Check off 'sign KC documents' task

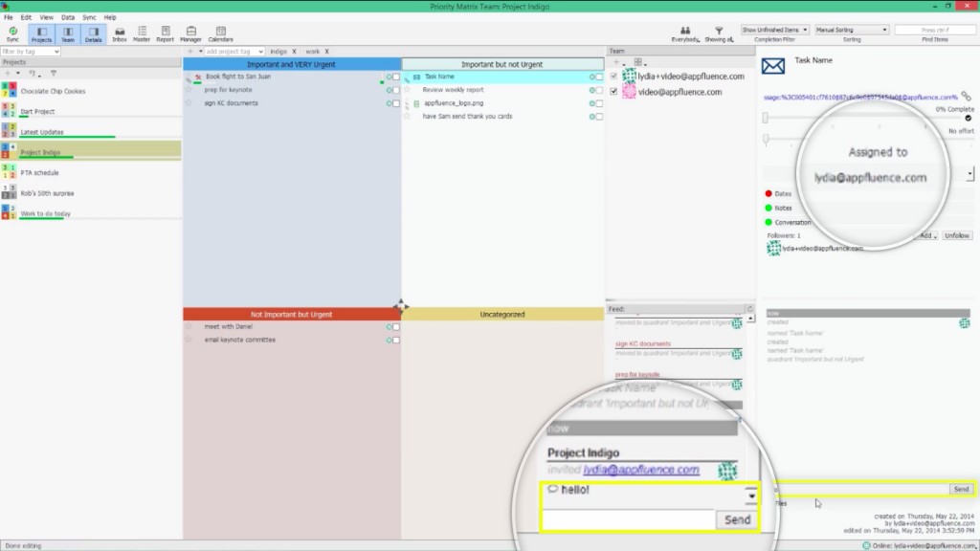coord(396,103)
